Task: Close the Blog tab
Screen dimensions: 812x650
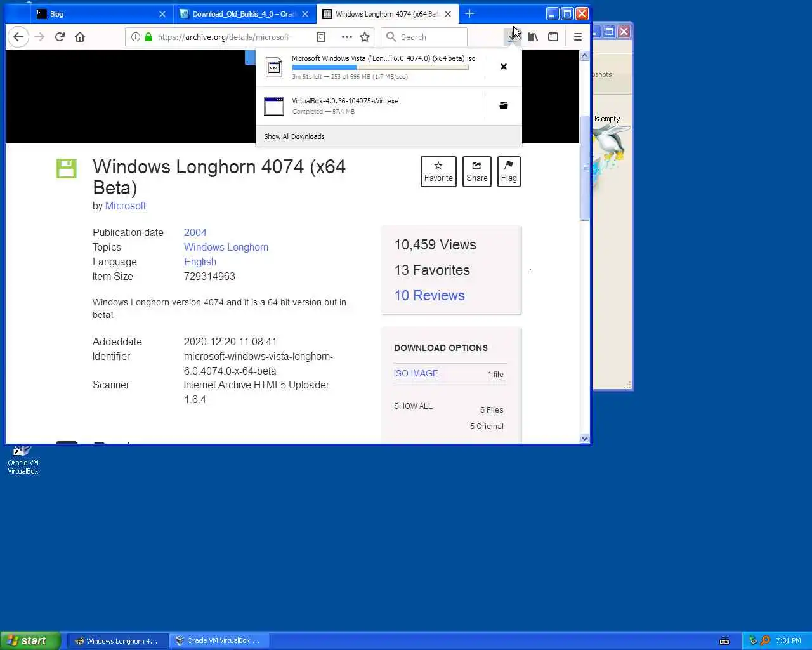Action: pyautogui.click(x=162, y=13)
